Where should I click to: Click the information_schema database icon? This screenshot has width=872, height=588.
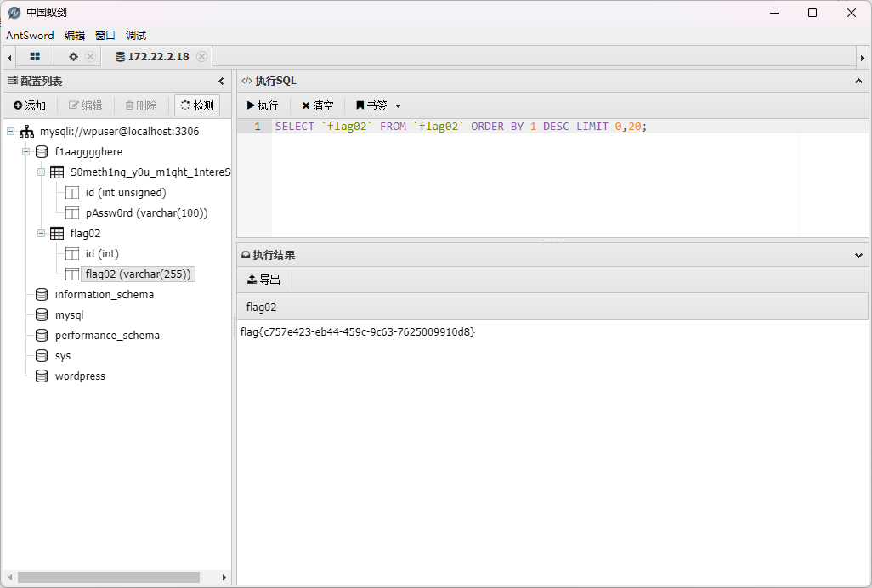pyautogui.click(x=42, y=295)
